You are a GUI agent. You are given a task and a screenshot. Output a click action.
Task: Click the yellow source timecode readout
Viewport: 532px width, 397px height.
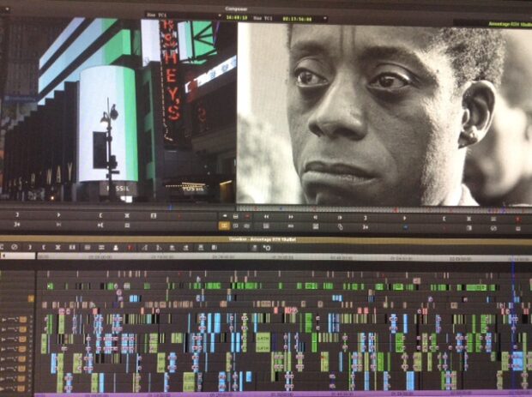coord(237,17)
